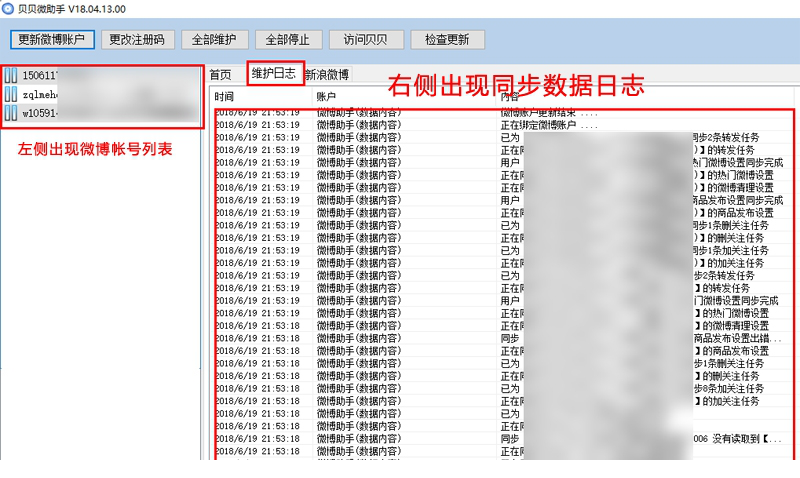Sort log by the 时间 column header
This screenshot has width=800, height=478.
tap(261, 96)
